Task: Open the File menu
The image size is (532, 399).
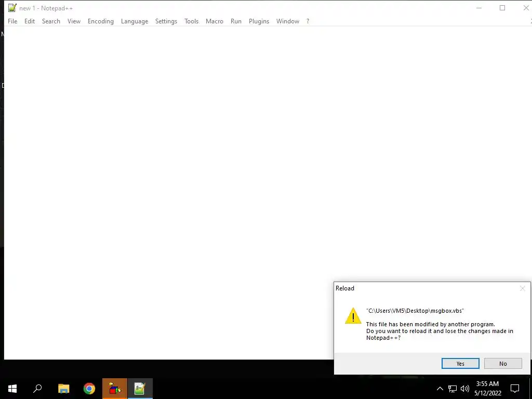Action: pos(12,21)
